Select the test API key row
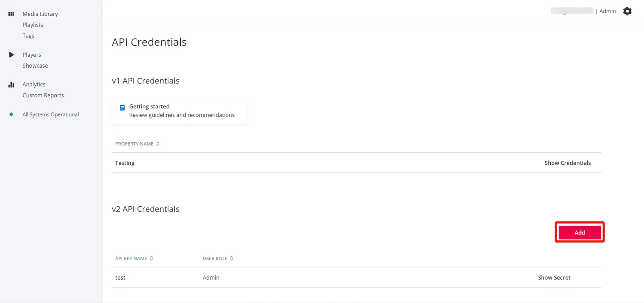The width and height of the screenshot is (644, 303). pos(356,278)
